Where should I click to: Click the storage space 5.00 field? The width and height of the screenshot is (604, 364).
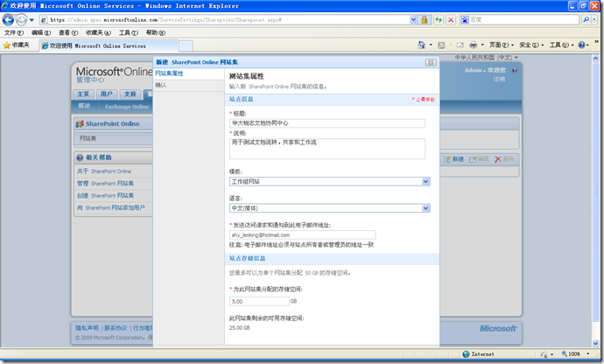[x=259, y=301]
